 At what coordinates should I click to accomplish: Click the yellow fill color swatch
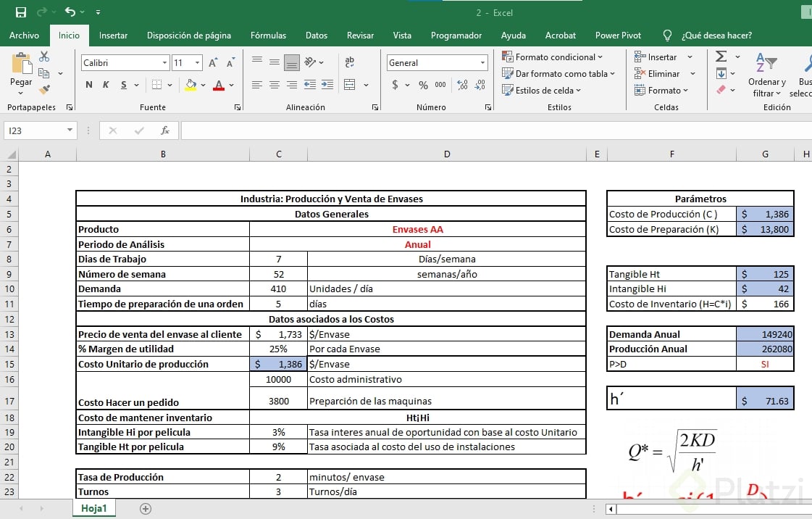(191, 85)
